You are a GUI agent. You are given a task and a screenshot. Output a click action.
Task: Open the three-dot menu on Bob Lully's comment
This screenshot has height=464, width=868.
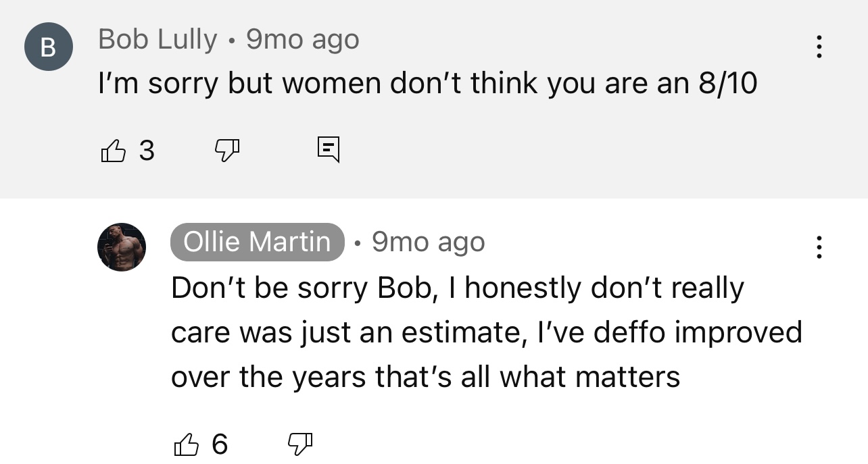819,47
